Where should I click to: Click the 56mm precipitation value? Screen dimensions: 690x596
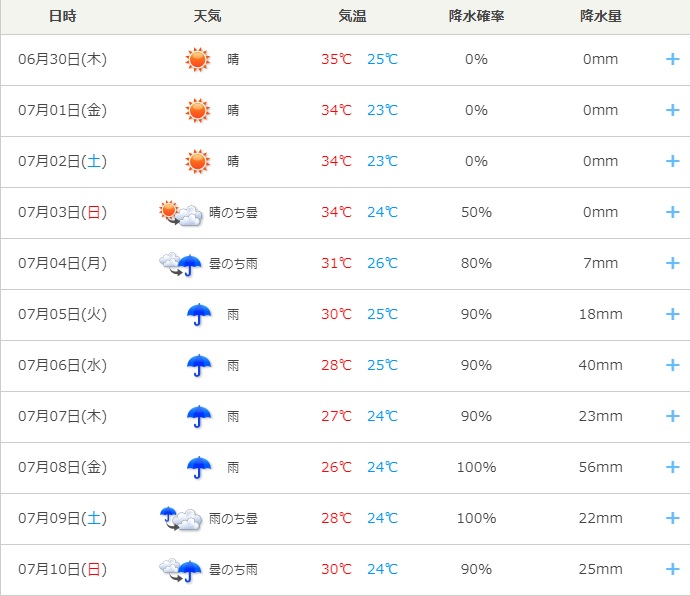click(601, 467)
